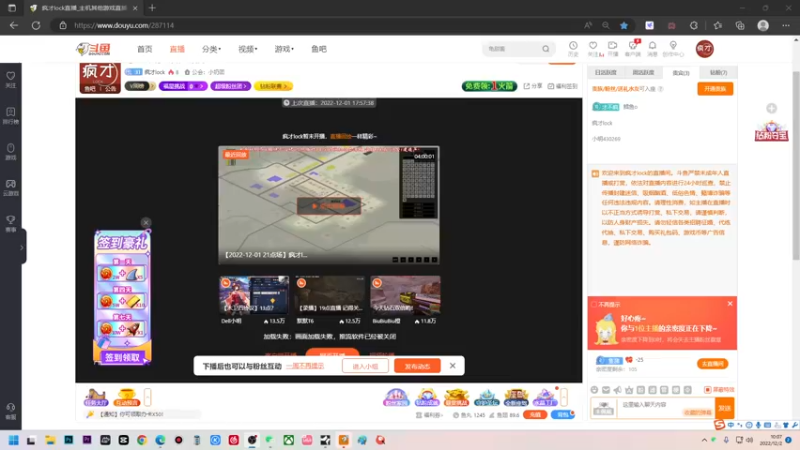Open the 消息 bell notifications icon

click(x=653, y=48)
